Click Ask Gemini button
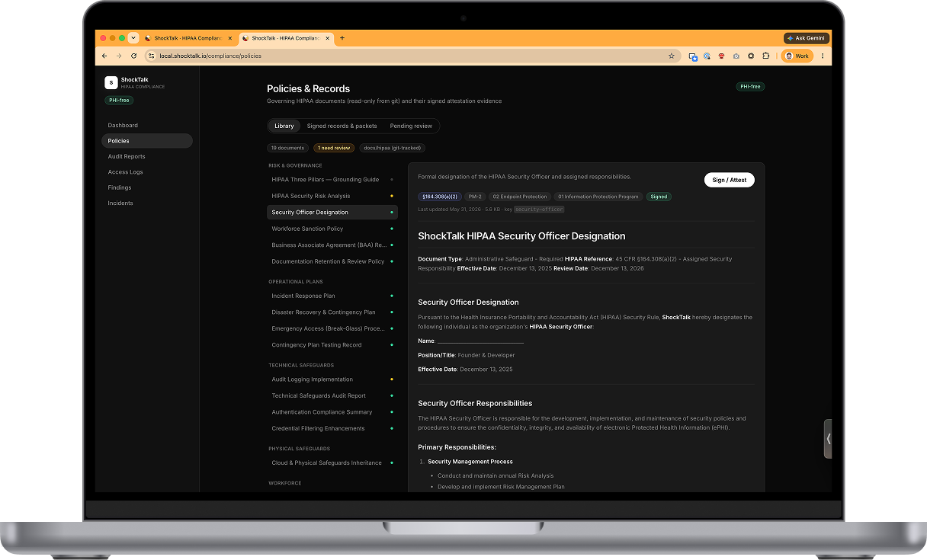 tap(807, 38)
